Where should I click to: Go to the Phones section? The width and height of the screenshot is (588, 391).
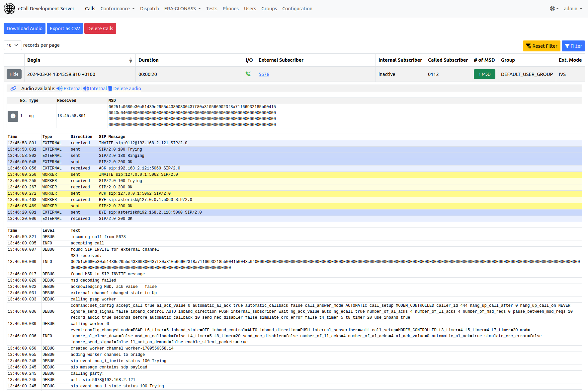click(x=230, y=9)
